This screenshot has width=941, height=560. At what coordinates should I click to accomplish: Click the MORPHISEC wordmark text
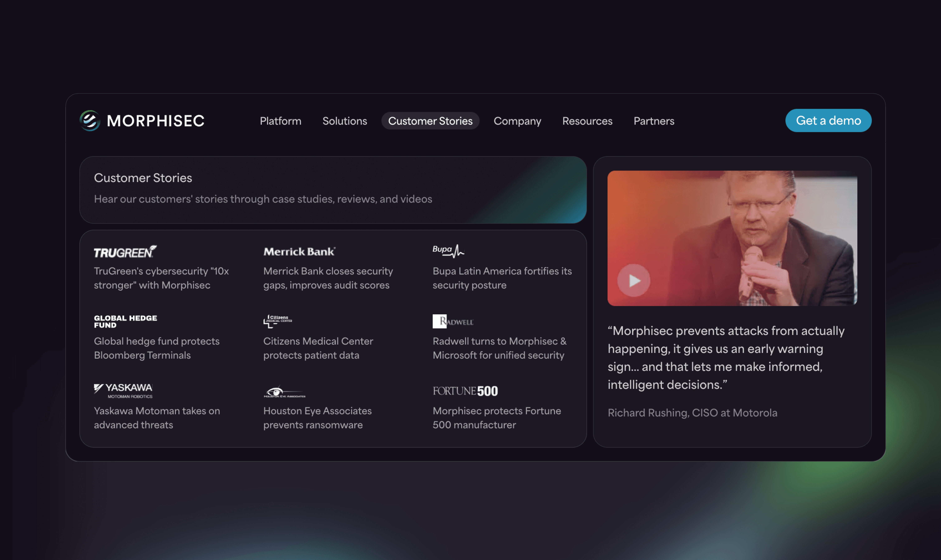(x=156, y=121)
